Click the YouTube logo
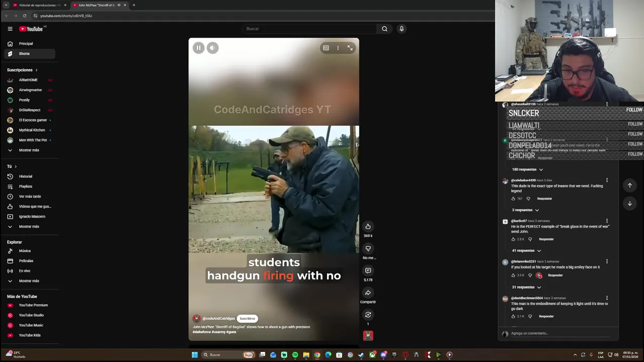Image resolution: width=644 pixels, height=362 pixels. 31,29
